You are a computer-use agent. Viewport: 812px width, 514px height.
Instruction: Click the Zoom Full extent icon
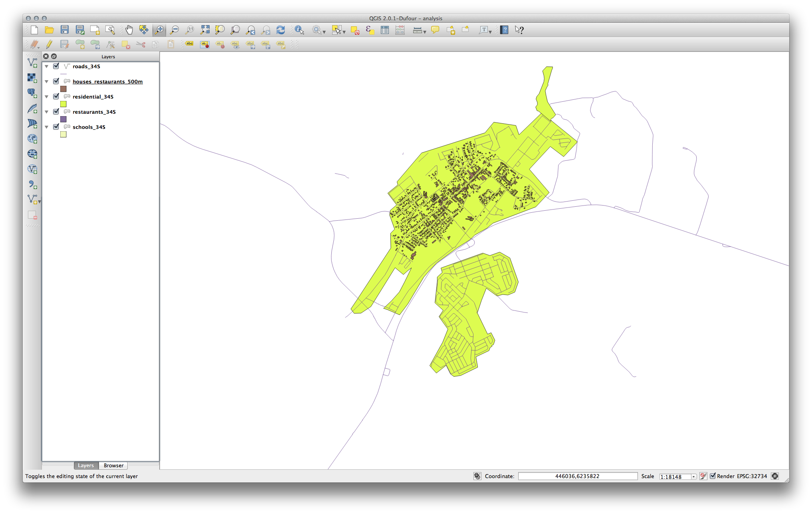(205, 30)
